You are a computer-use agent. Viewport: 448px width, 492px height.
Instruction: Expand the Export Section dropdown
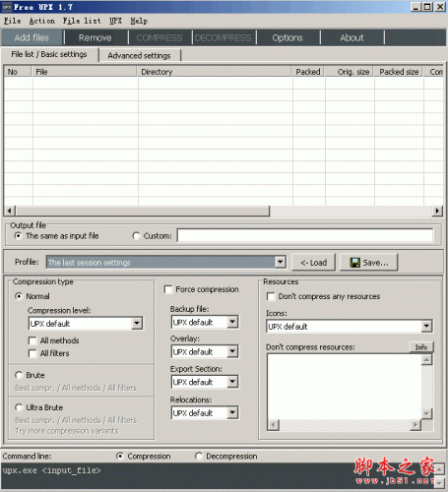coord(232,382)
